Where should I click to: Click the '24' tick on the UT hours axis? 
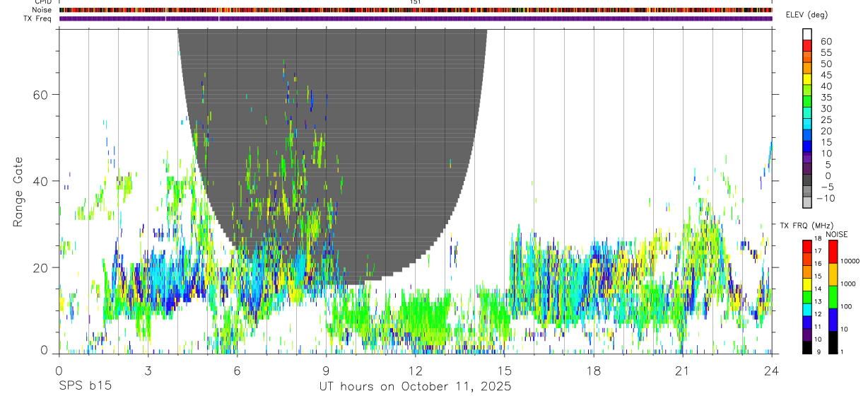click(x=772, y=370)
